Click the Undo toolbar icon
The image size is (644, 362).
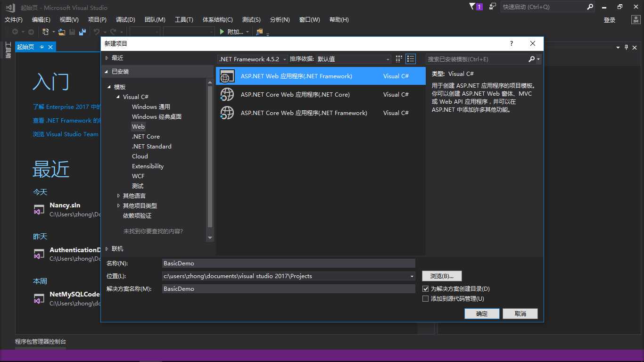tap(97, 32)
